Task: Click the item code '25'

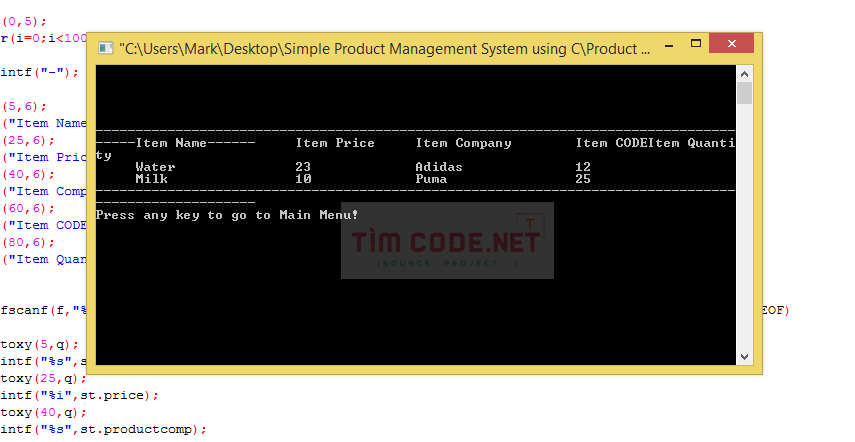Action: pyautogui.click(x=583, y=179)
